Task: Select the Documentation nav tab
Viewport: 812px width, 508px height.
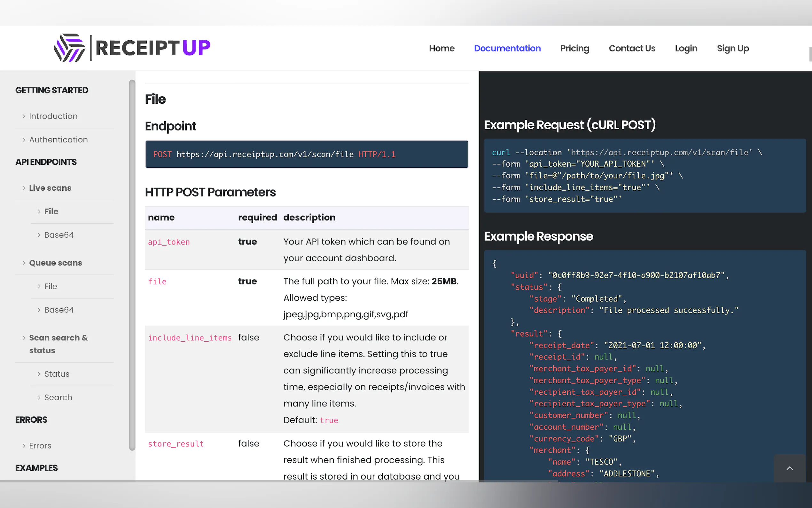Action: tap(507, 48)
